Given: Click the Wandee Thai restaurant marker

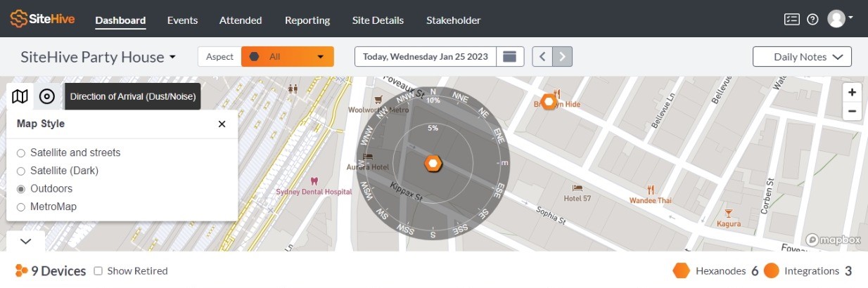Looking at the screenshot, I should click(650, 189).
